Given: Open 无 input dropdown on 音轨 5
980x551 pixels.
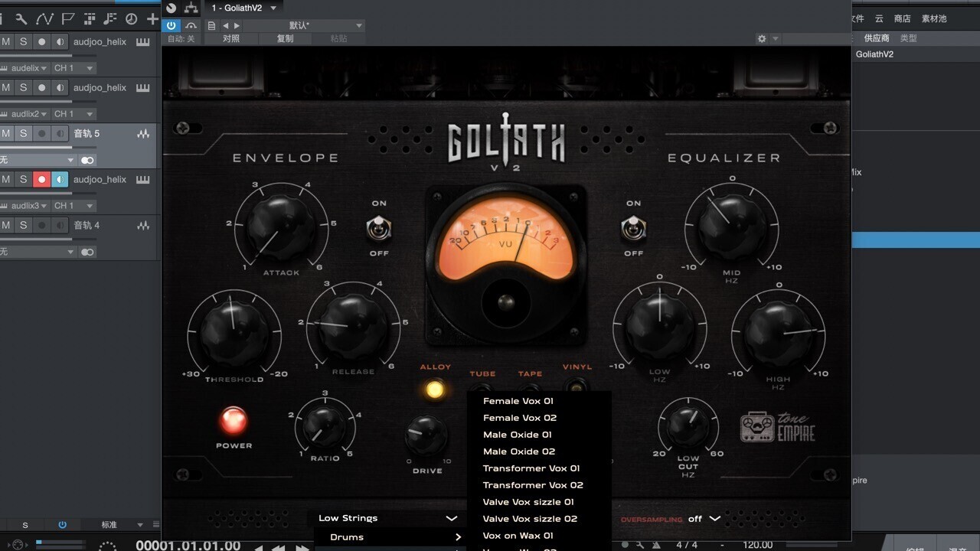Looking at the screenshot, I should (x=38, y=160).
